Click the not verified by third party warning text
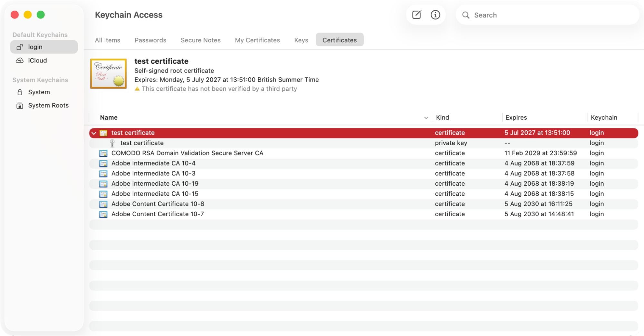The width and height of the screenshot is (644, 336). (219, 89)
